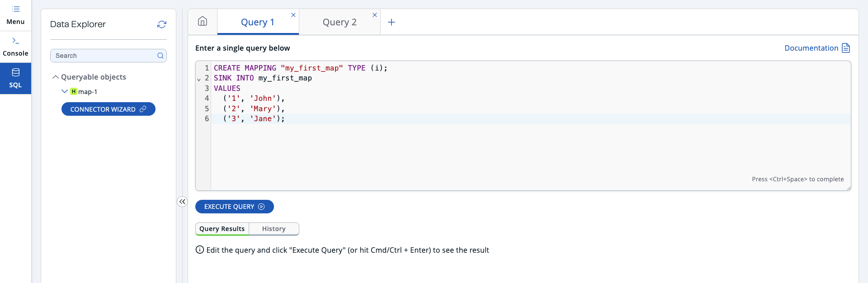Select the SQL database icon in the sidebar

point(15,73)
